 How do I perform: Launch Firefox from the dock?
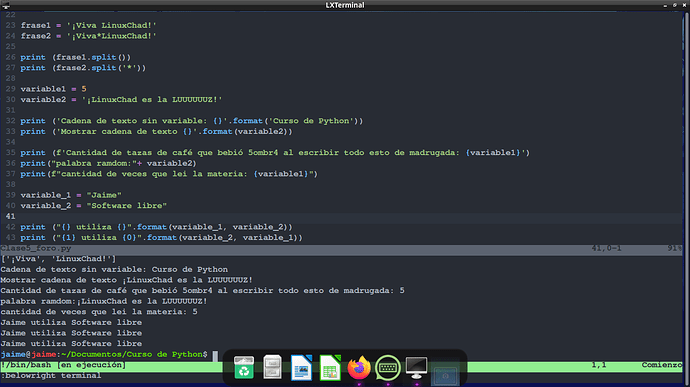[x=359, y=368]
